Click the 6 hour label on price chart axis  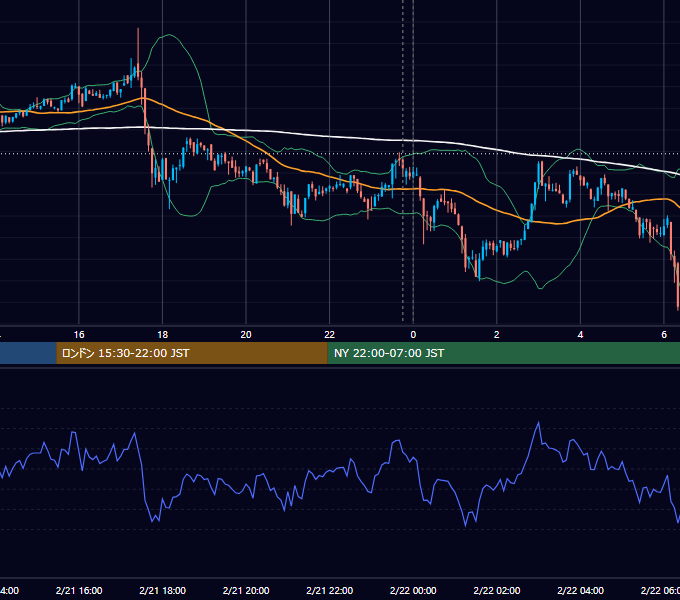coord(664,335)
